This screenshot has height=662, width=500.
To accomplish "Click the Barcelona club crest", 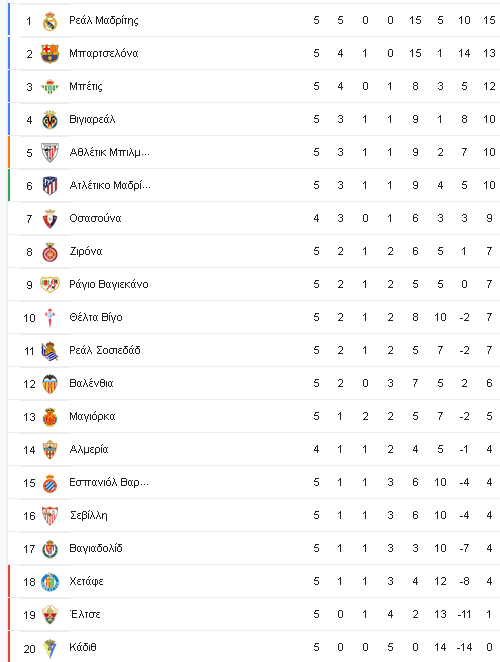I will click(x=50, y=54).
